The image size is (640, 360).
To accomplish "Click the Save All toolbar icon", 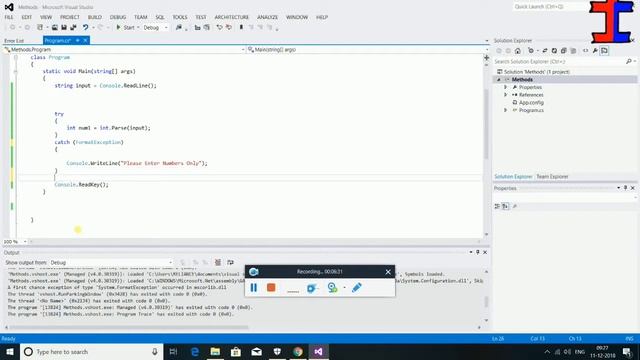I will (73, 27).
